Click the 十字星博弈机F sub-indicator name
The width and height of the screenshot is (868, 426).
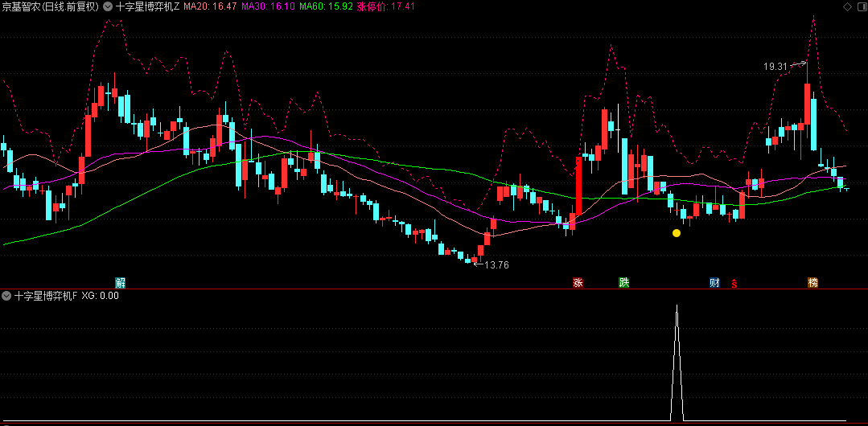(45, 296)
